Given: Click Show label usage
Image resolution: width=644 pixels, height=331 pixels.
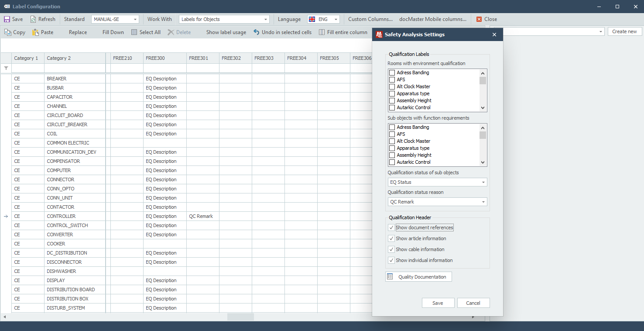Looking at the screenshot, I should click(x=226, y=32).
